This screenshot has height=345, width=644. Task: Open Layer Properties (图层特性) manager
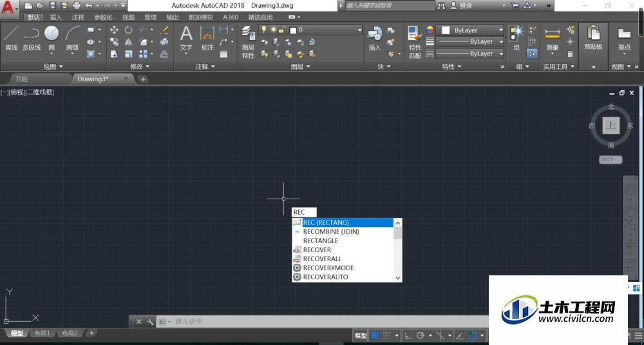click(x=248, y=42)
